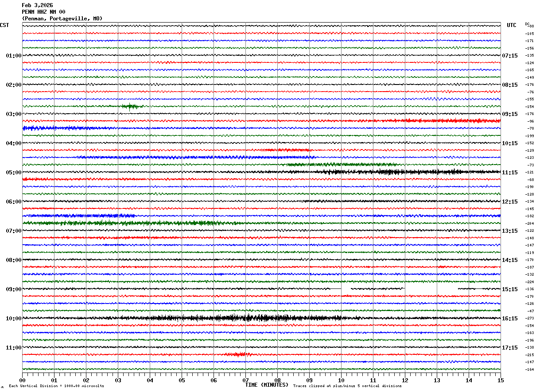This screenshot has width=536, height=392.
Task: Click the "Traces clipped at plus/minus 5 vertical divisions" note
Action: point(347,386)
